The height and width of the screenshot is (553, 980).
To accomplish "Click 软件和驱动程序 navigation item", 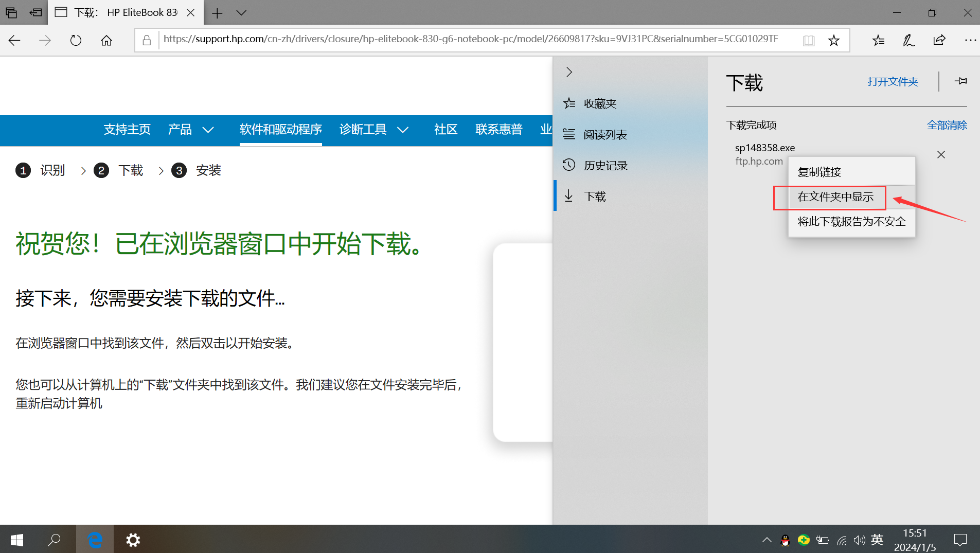I will pos(280,129).
